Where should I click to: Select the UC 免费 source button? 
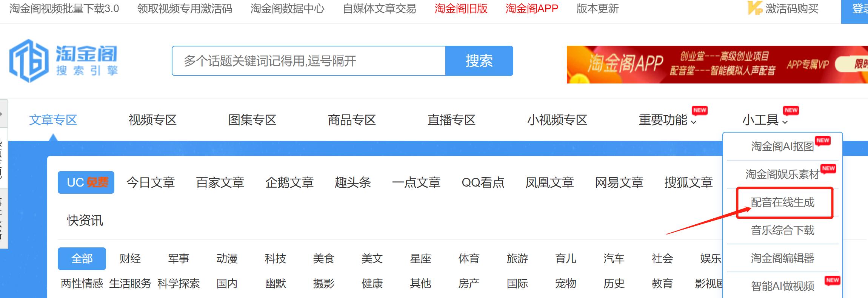click(x=86, y=182)
